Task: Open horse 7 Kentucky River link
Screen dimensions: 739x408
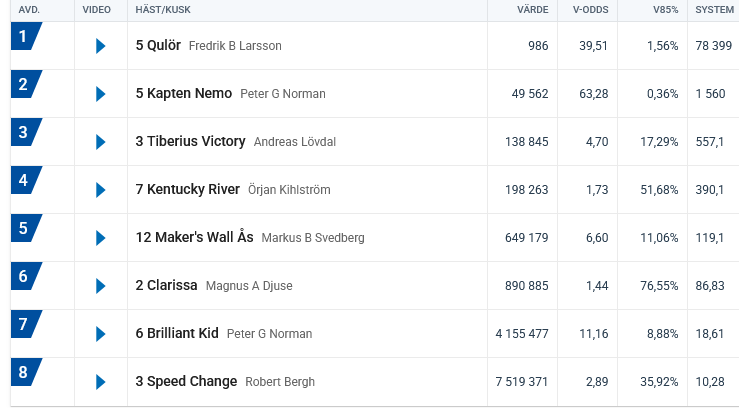Action: tap(187, 190)
